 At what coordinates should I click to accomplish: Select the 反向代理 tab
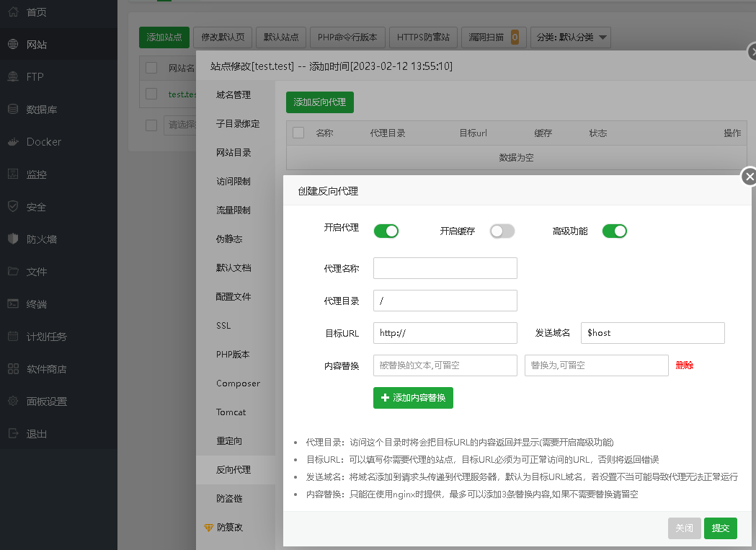point(234,470)
